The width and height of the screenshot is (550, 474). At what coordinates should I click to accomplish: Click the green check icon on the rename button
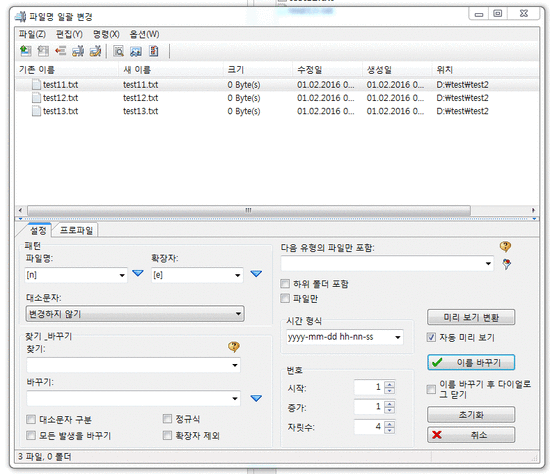(437, 362)
